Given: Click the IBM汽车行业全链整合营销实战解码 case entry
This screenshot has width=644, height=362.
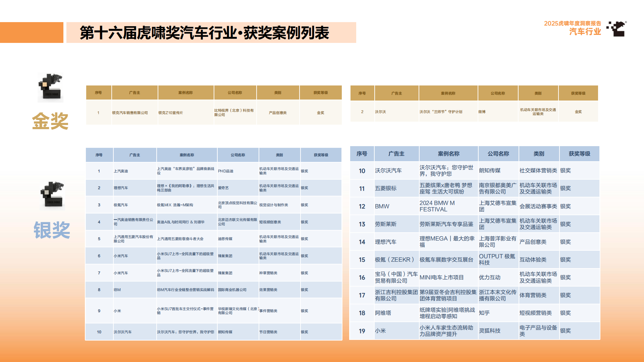Looking at the screenshot, I should 186,290.
